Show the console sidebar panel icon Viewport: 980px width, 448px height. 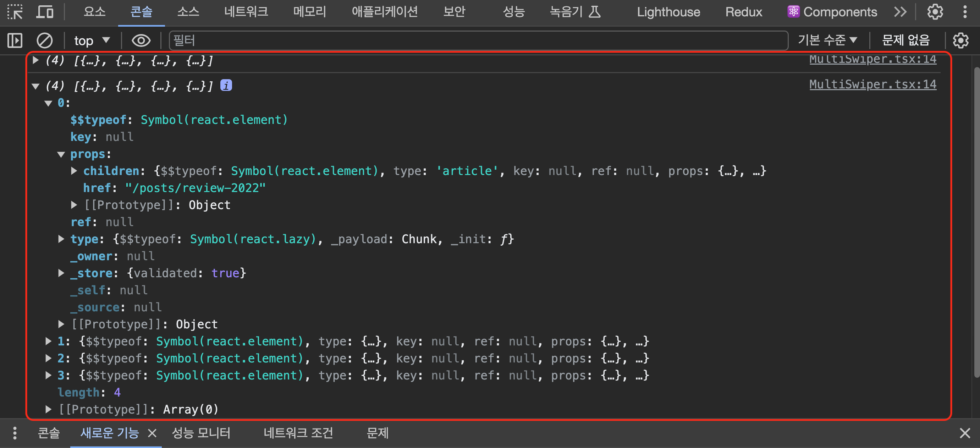point(15,40)
